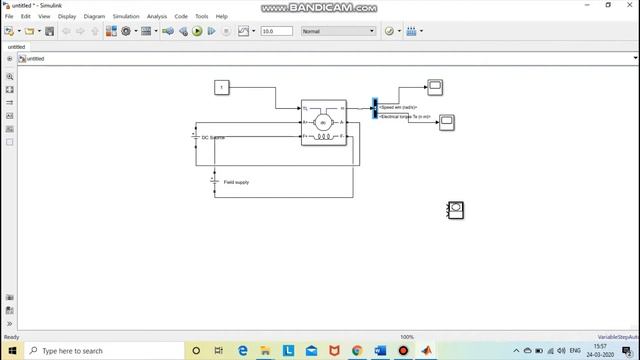Click the Forward navigation arrow

click(80, 31)
